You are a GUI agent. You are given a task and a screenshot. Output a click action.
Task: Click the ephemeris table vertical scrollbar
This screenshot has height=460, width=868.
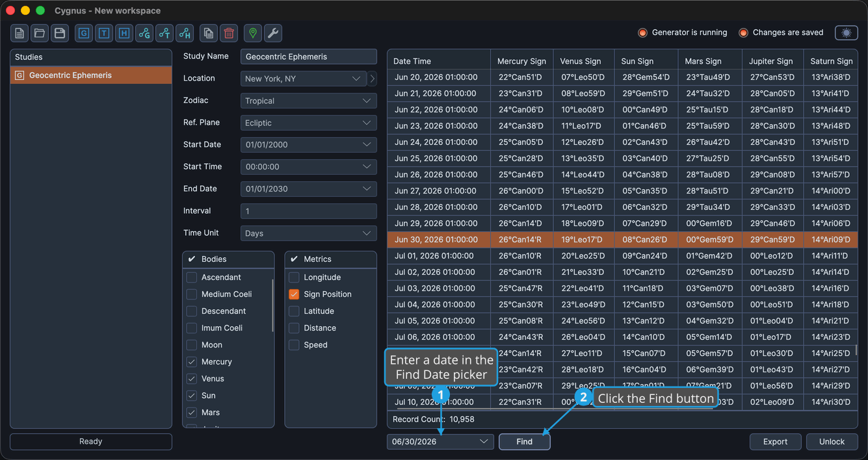(856, 350)
